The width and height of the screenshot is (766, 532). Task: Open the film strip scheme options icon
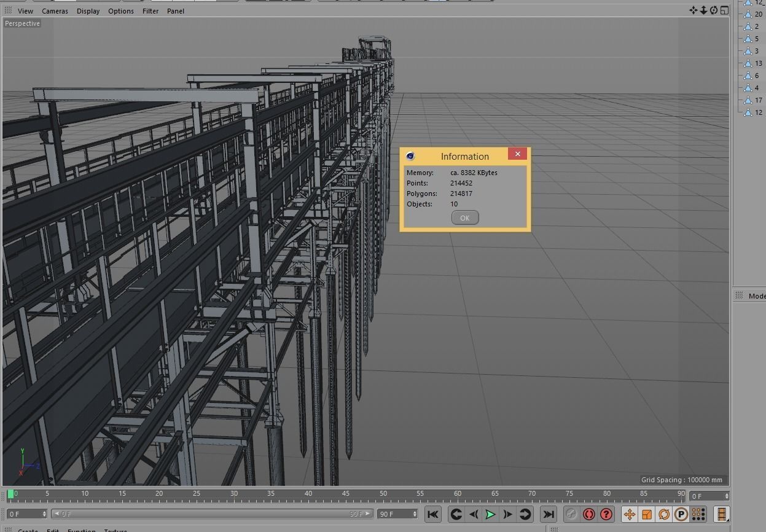[x=722, y=514]
